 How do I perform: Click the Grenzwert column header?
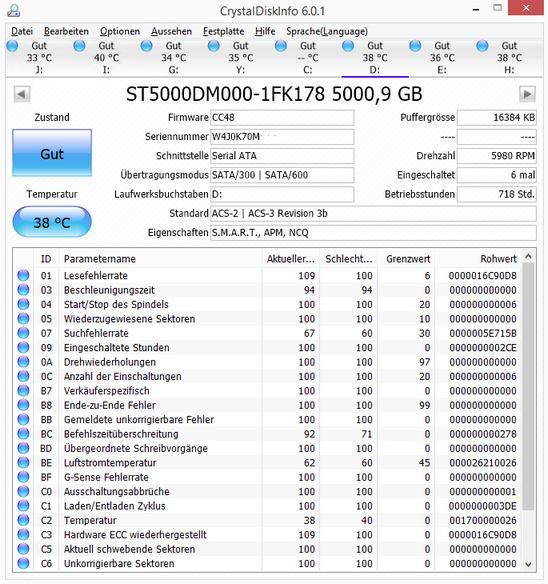point(406,259)
